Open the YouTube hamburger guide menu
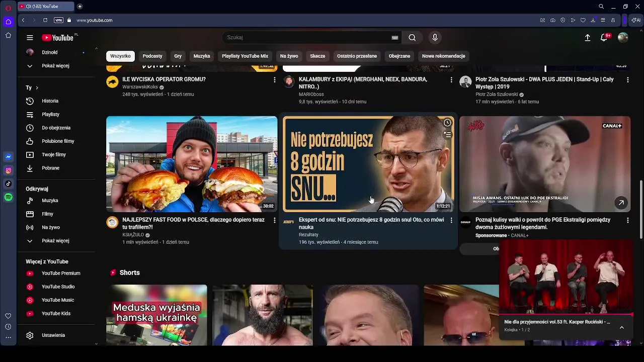 [30, 38]
